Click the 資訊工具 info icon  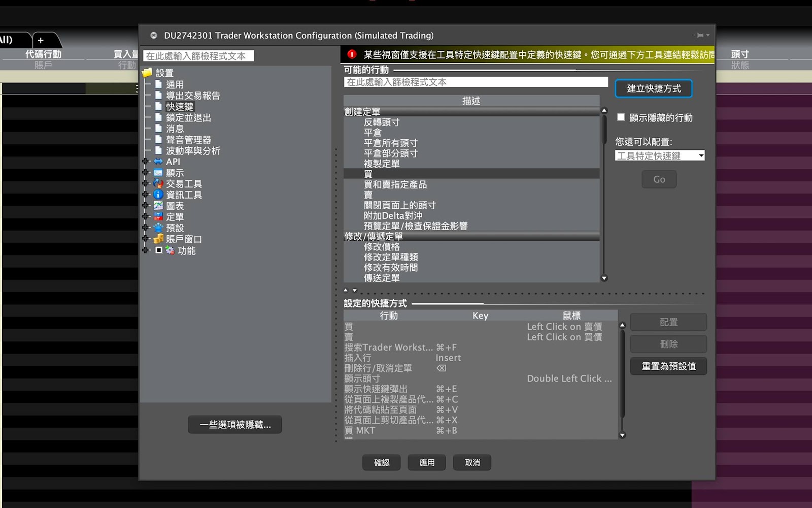158,195
